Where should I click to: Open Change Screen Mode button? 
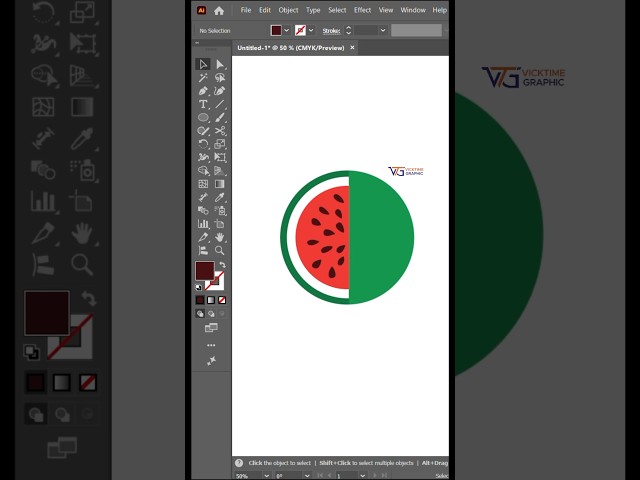[x=211, y=328]
